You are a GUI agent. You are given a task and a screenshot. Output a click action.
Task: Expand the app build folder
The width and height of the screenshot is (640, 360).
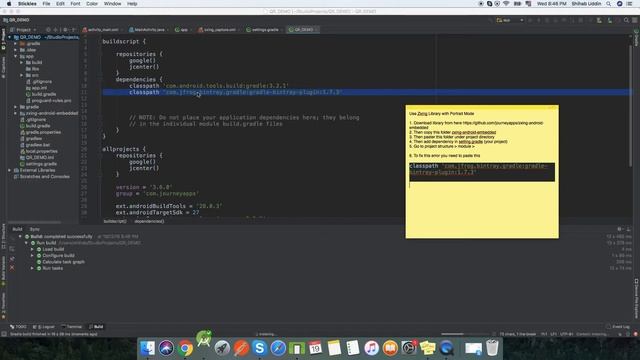pyautogui.click(x=22, y=62)
